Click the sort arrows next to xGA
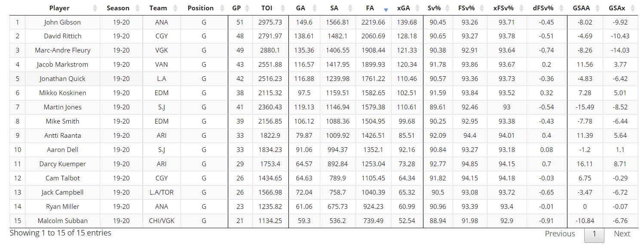The height and width of the screenshot is (245, 644). click(x=417, y=8)
